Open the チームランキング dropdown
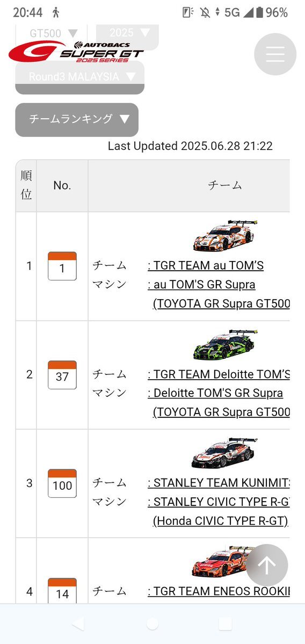 tap(77, 120)
